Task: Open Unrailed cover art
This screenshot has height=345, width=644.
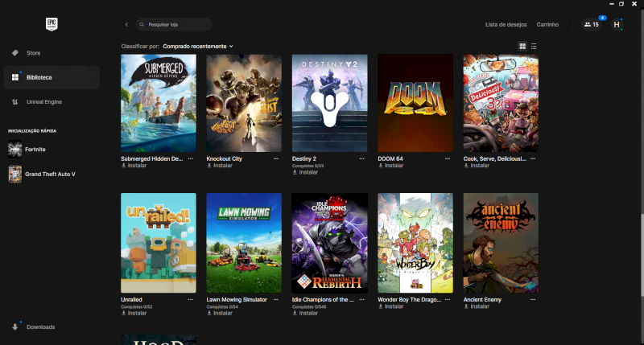Action: point(159,243)
